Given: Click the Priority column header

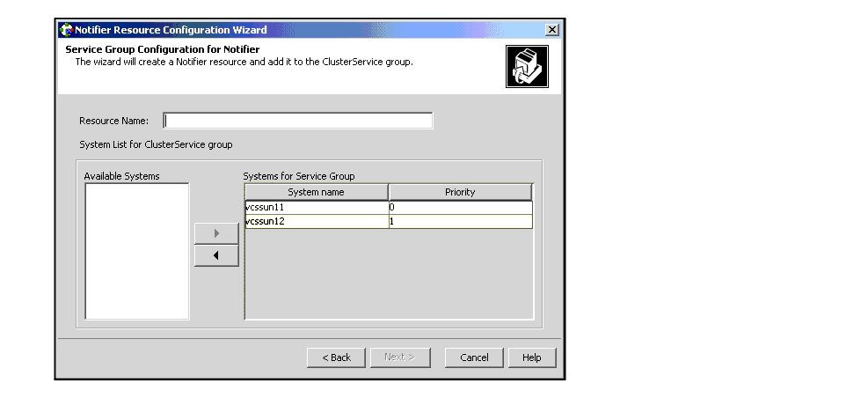Looking at the screenshot, I should click(x=460, y=192).
